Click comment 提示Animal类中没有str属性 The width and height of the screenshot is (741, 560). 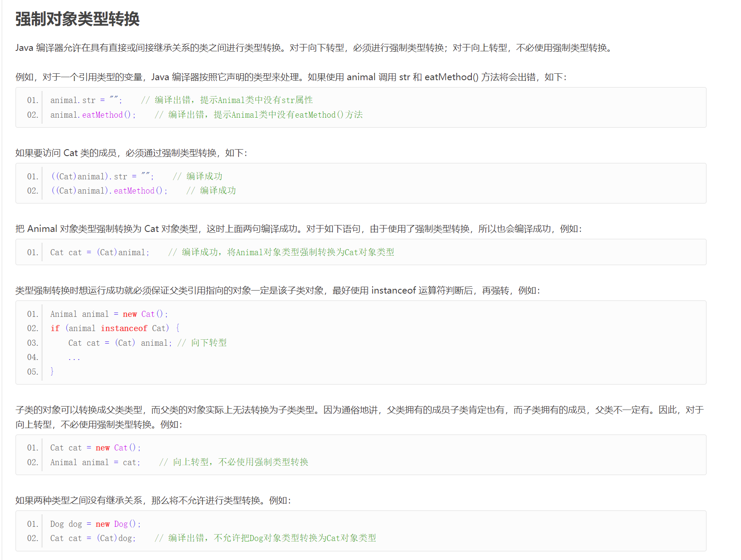click(256, 100)
